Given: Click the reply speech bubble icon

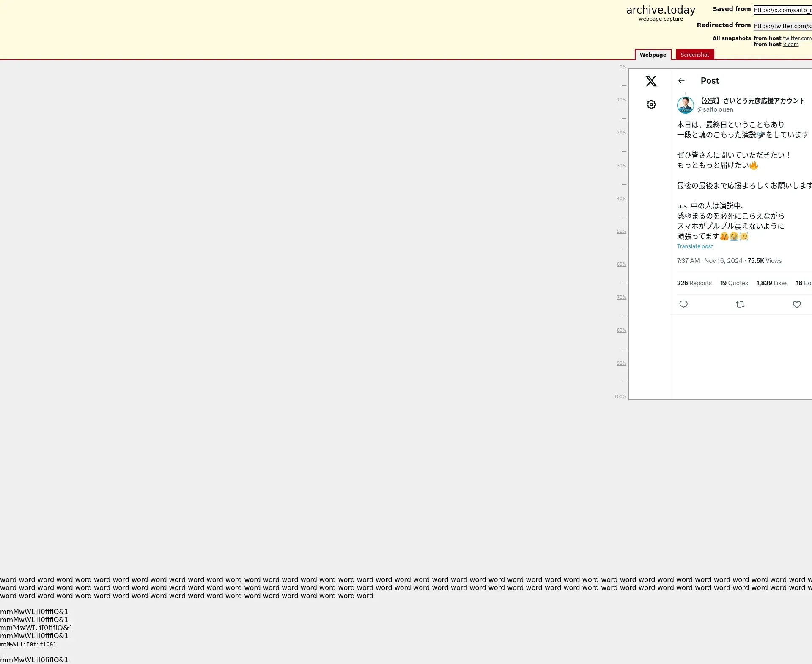Looking at the screenshot, I should (x=683, y=304).
